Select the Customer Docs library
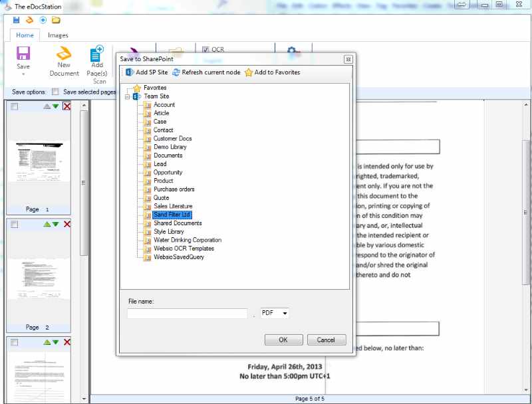 pos(172,139)
